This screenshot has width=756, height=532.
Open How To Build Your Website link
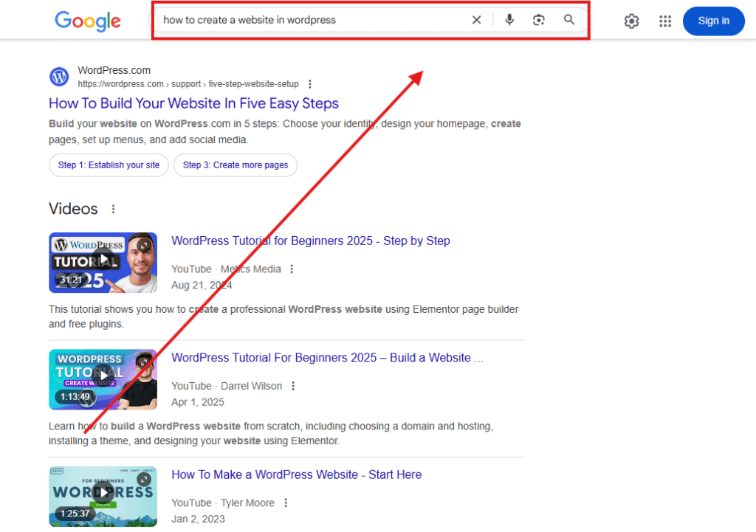tap(194, 103)
